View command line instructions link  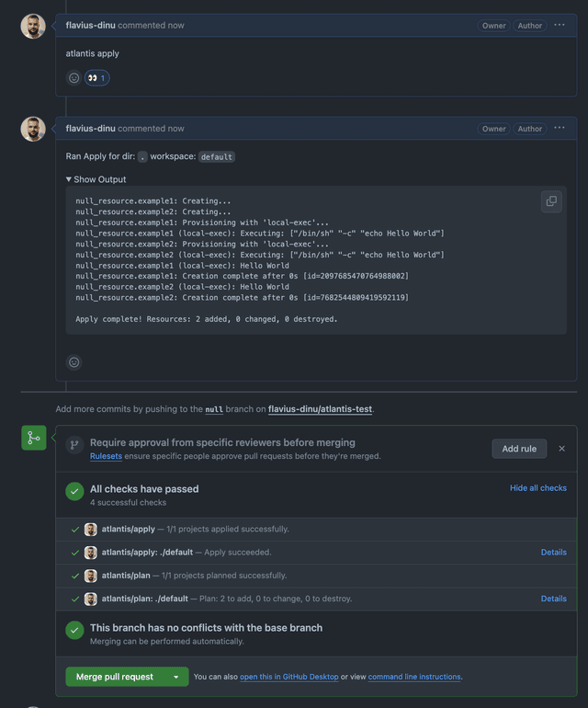click(414, 677)
